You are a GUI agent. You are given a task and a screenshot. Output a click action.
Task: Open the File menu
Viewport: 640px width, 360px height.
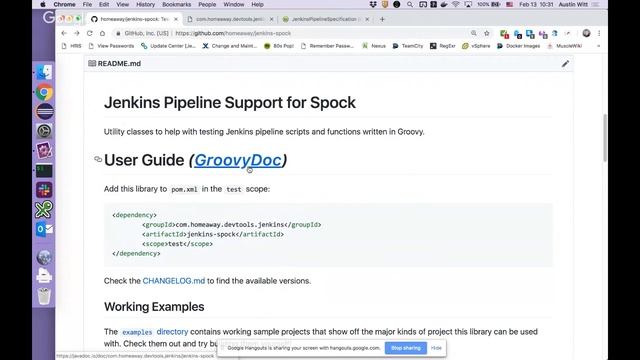coord(87,4)
